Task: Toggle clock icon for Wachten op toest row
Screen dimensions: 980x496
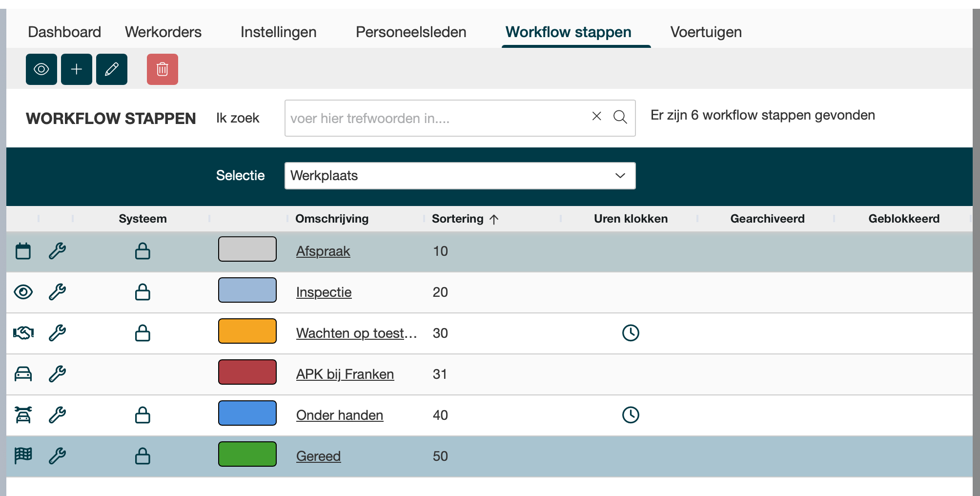Action: 631,333
